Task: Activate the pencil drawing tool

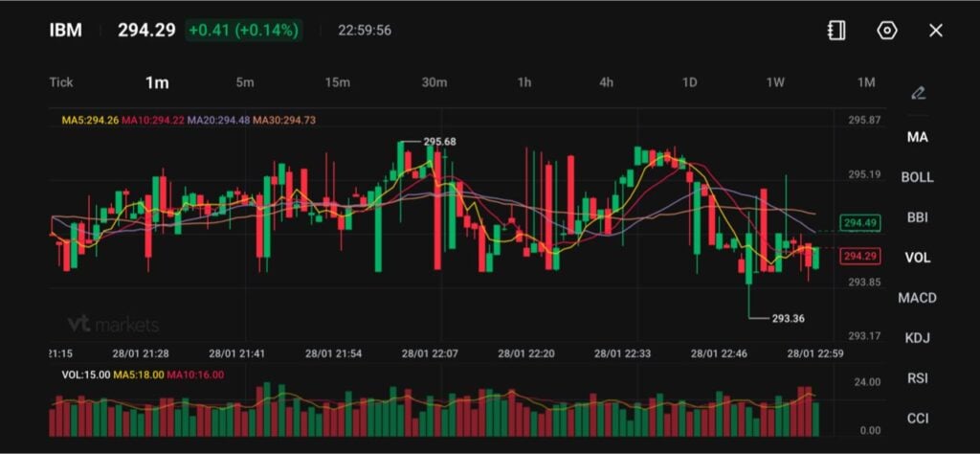Action: click(918, 93)
